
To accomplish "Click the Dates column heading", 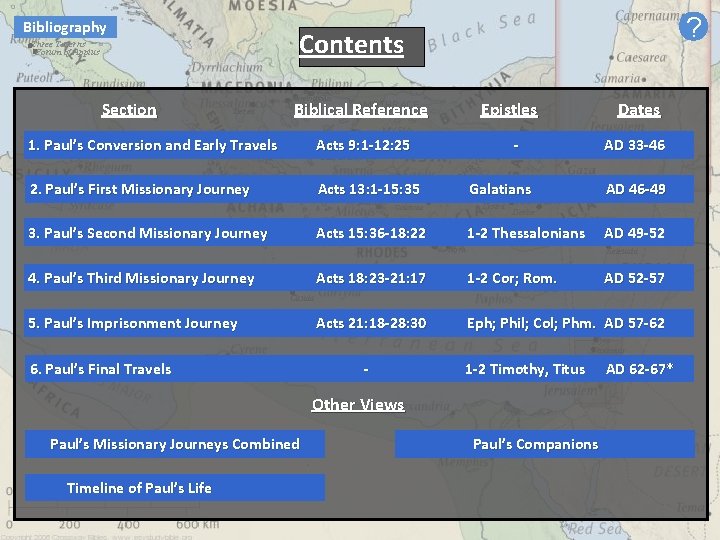I will pyautogui.click(x=639, y=110).
